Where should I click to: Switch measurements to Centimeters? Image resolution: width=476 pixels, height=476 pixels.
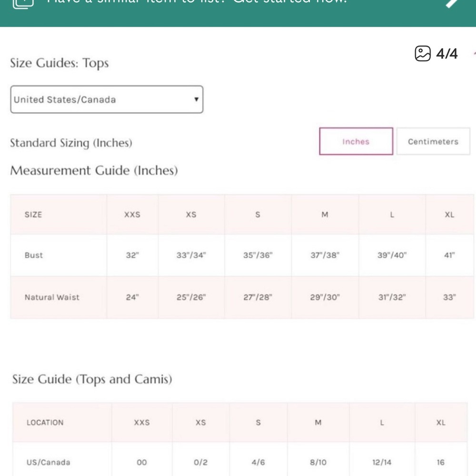pyautogui.click(x=433, y=141)
